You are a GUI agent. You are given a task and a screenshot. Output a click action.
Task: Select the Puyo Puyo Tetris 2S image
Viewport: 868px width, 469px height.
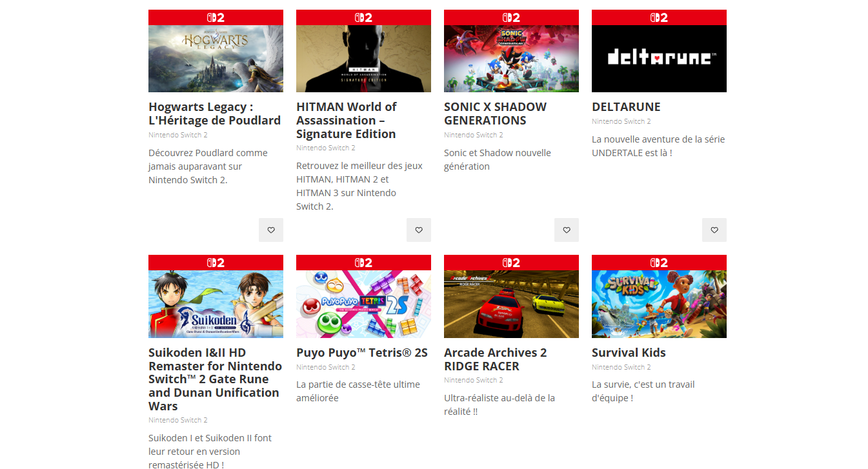363,304
